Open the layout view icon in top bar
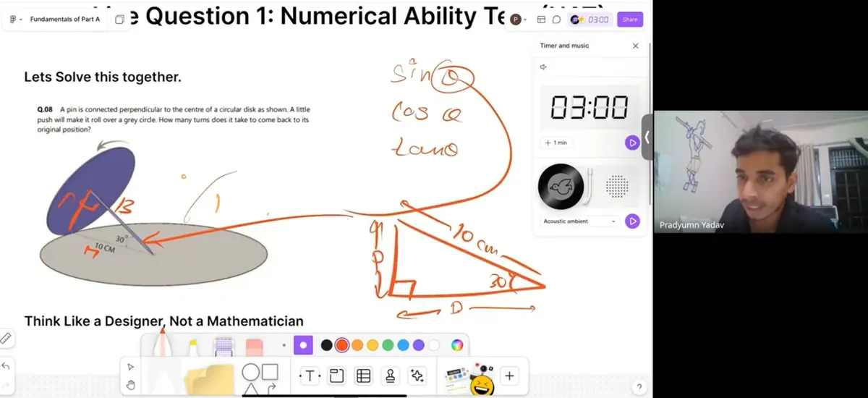868x398 pixels. click(541, 20)
